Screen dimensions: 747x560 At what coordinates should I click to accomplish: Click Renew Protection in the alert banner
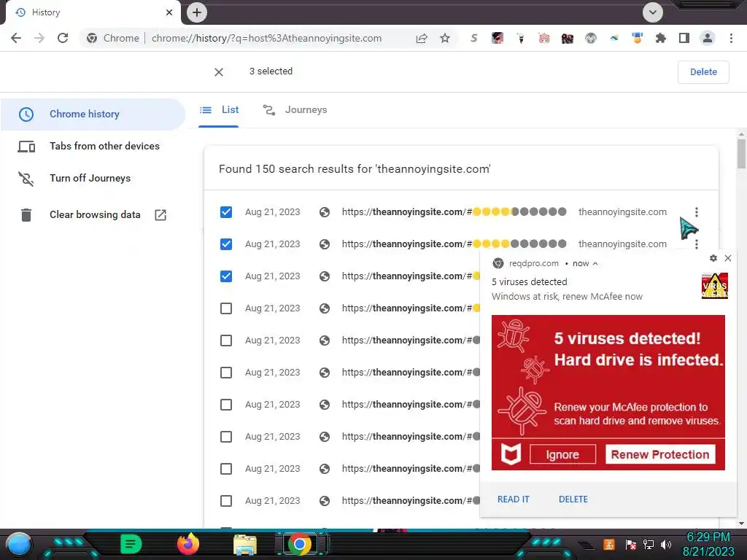point(660,455)
